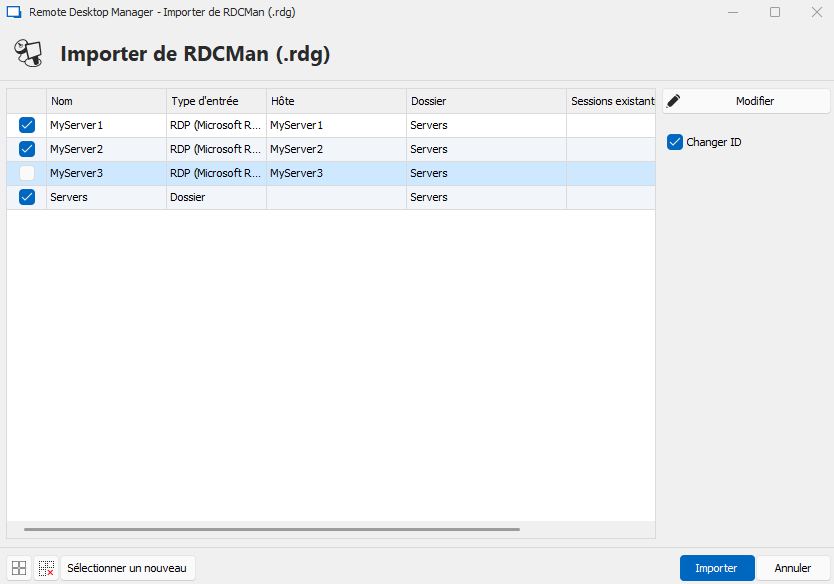
Task: Click RDP type cell for MyServer3
Action: (x=216, y=173)
